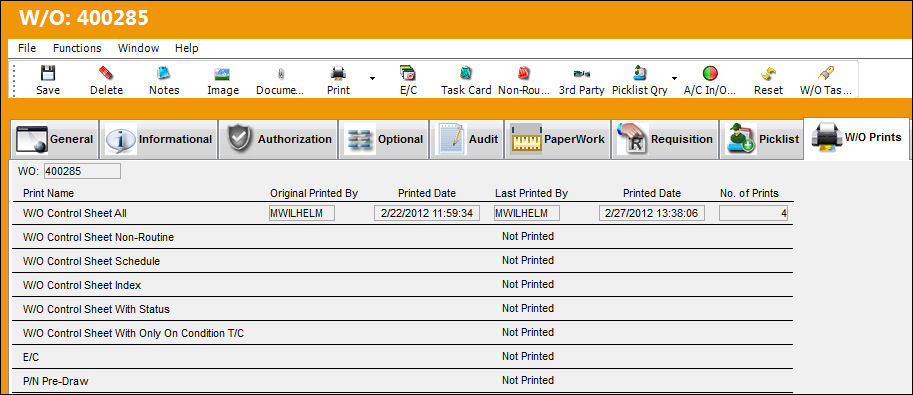Open the Non-Routine toolbar icon
The width and height of the screenshot is (913, 395).
(523, 73)
